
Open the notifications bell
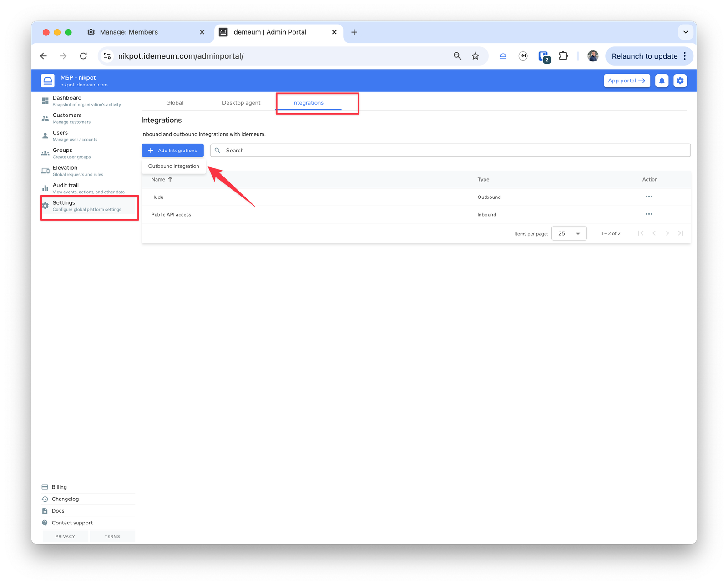(x=662, y=81)
